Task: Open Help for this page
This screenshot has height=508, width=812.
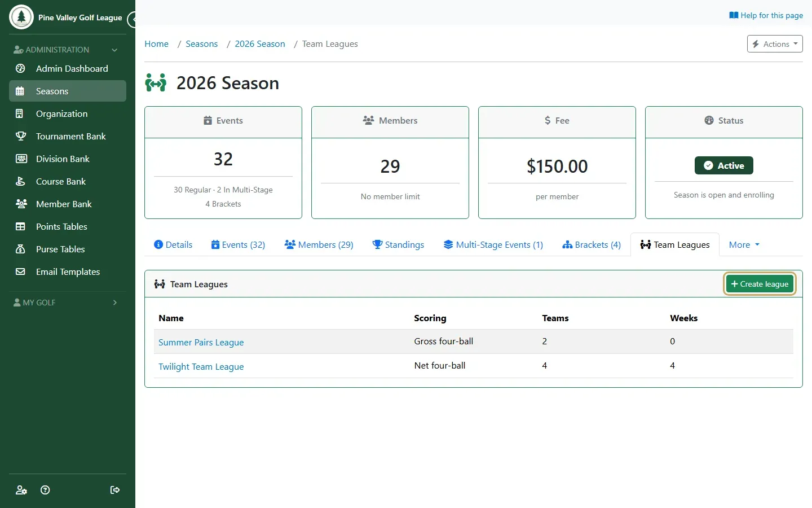Action: point(766,15)
